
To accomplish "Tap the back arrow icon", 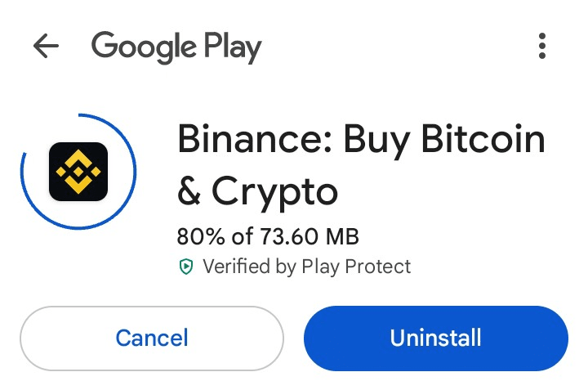I will [46, 47].
